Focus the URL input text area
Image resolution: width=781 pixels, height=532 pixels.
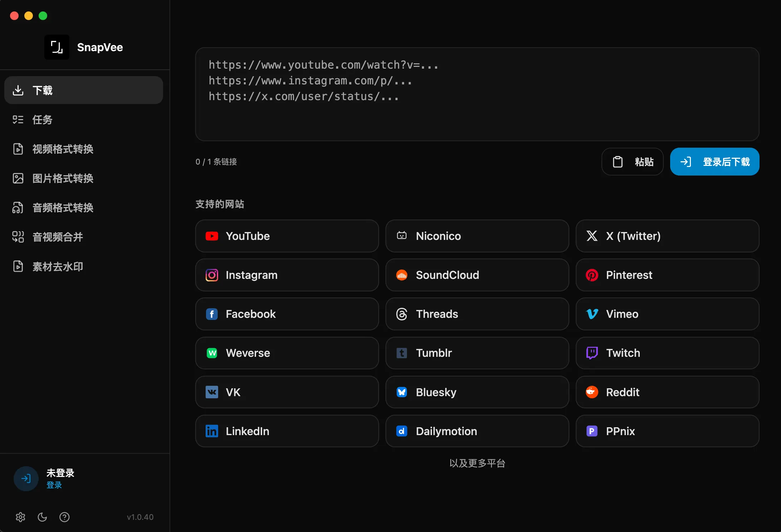coord(477,94)
